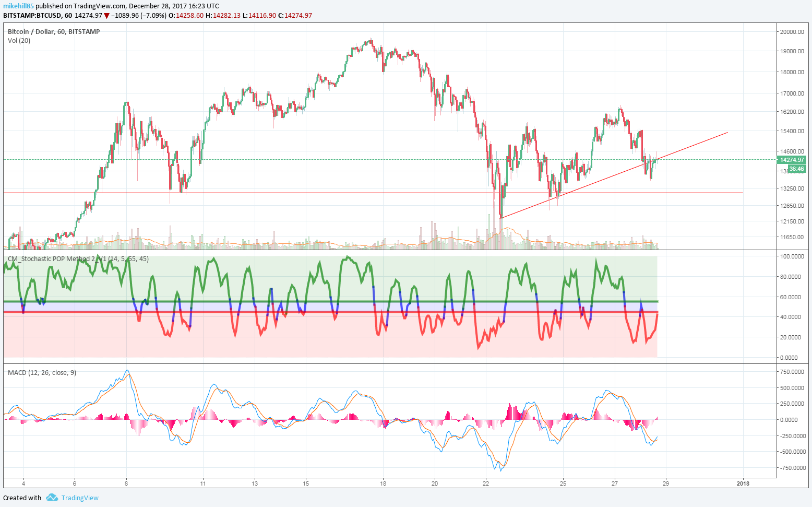Click the 60.0000 stochastic axis label
This screenshot has width=812, height=507.
point(792,297)
